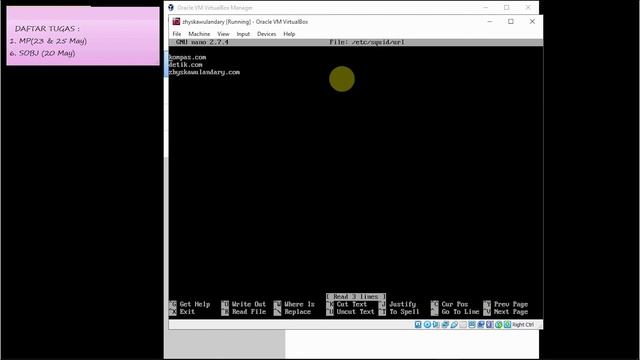Click the Justify shortcut label
Viewport: 640px width, 360px height.
coord(402,304)
